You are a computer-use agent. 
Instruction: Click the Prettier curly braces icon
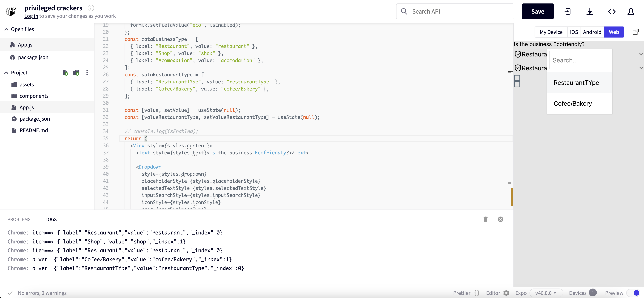click(x=476, y=293)
